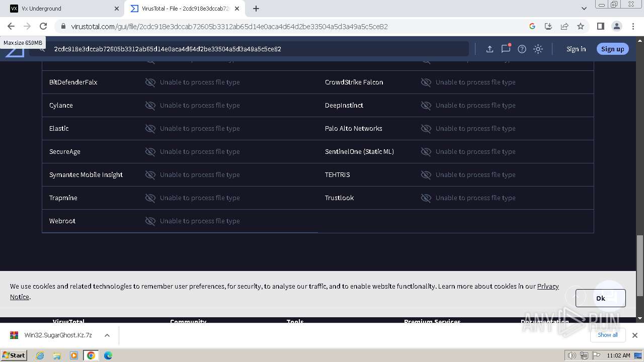Image resolution: width=644 pixels, height=362 pixels.
Task: Click the virustotal.com address bar
Action: point(292,27)
